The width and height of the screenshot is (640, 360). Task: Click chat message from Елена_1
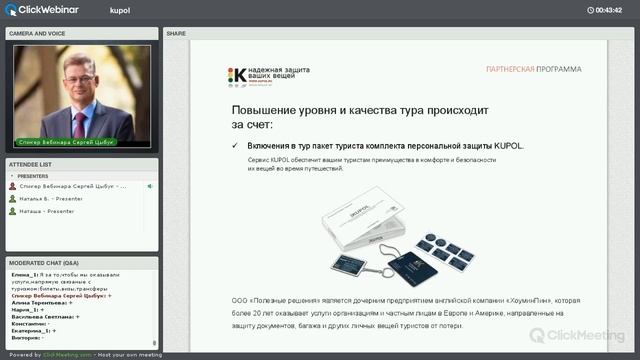[65, 282]
